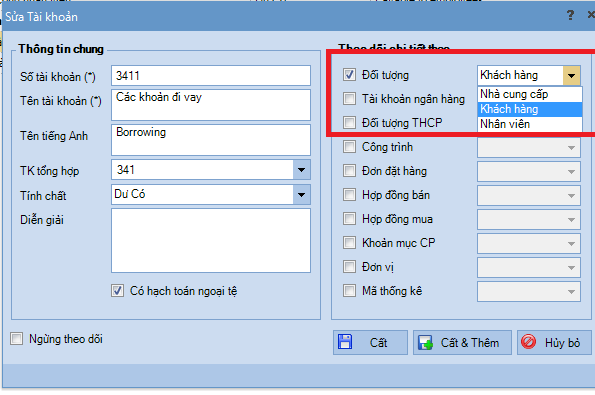This screenshot has height=395, width=595.
Task: Tick the Đơn vị checkbox
Action: click(349, 266)
